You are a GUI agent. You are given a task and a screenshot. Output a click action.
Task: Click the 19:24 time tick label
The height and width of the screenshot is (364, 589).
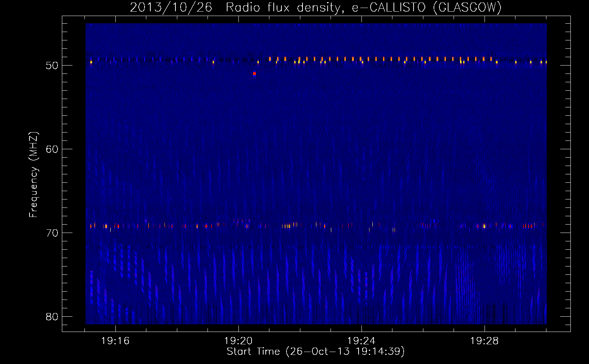coord(361,341)
